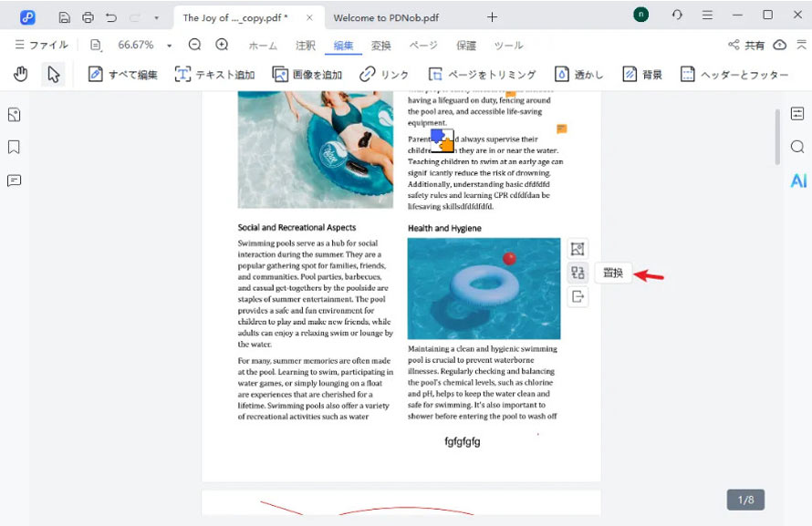Screen dimensions: 812x526
Task: Zoom out with the minus magnifier
Action: pyautogui.click(x=194, y=45)
